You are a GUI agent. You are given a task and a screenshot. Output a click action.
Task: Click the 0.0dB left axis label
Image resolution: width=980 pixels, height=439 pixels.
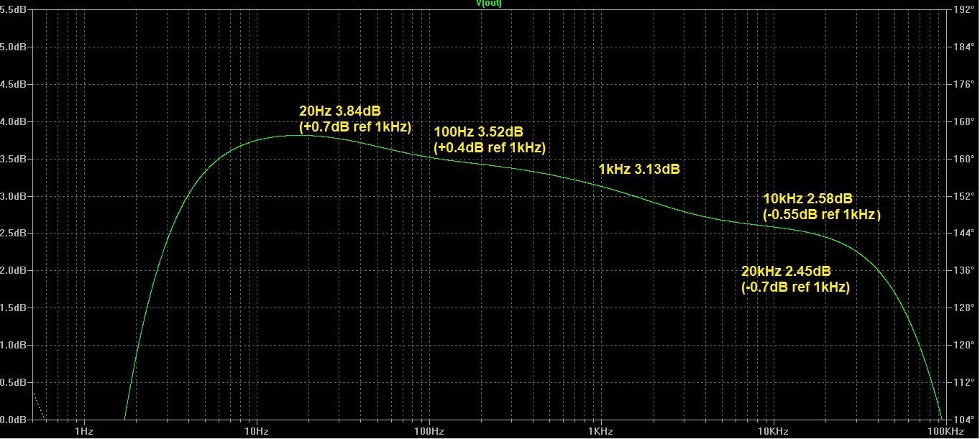(x=13, y=420)
